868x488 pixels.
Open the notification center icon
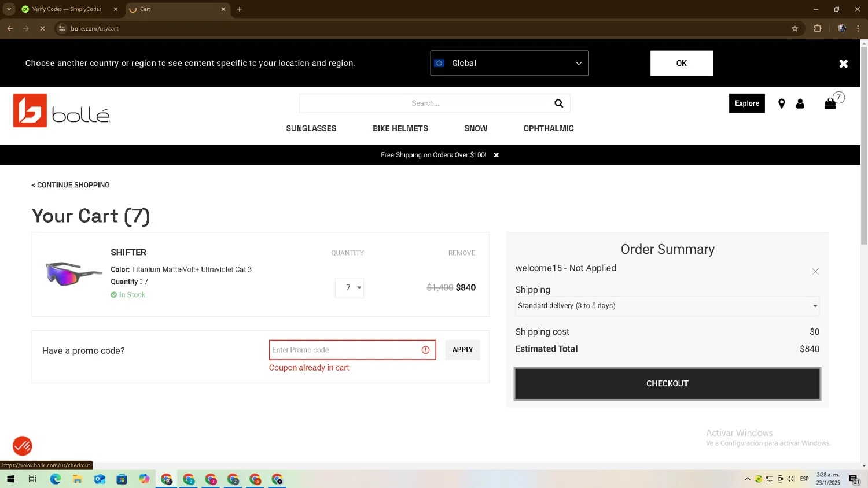[x=854, y=479]
